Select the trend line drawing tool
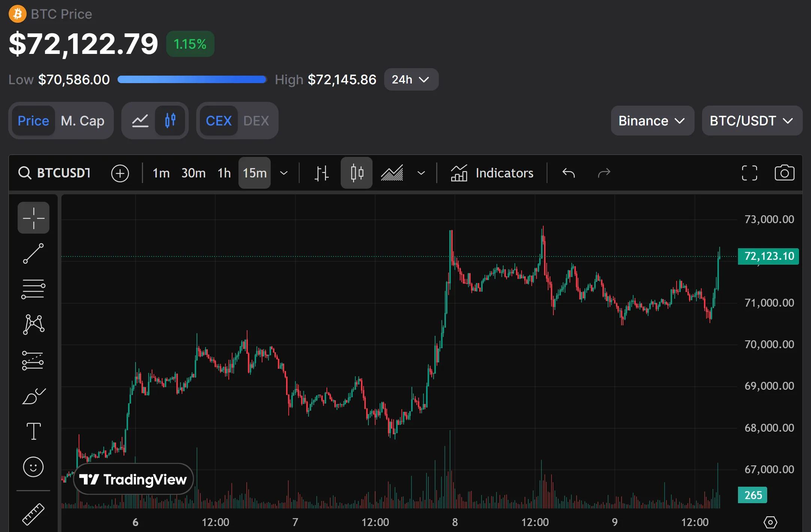The width and height of the screenshot is (811, 532). coord(33,253)
